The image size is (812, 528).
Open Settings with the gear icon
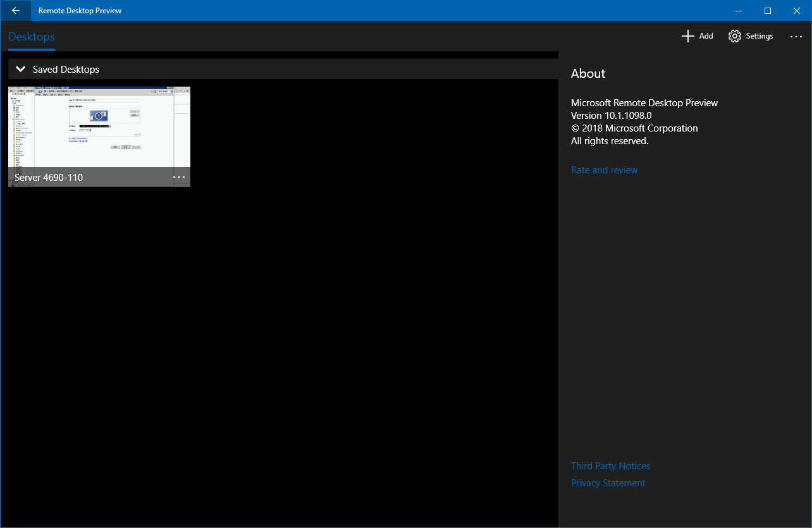pyautogui.click(x=751, y=36)
